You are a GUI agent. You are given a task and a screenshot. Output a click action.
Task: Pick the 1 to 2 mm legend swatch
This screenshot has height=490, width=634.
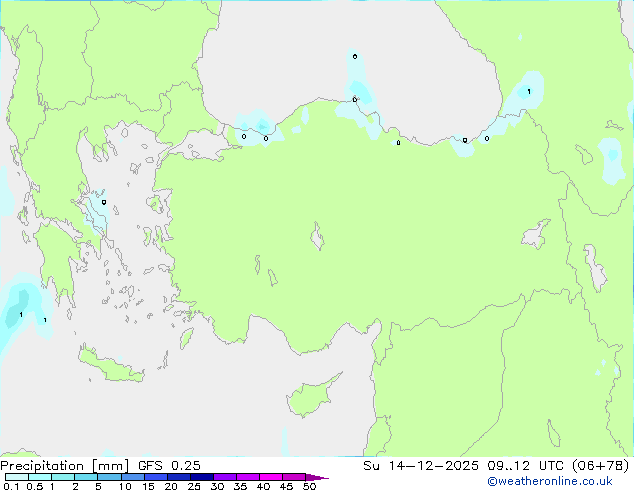pos(63,477)
